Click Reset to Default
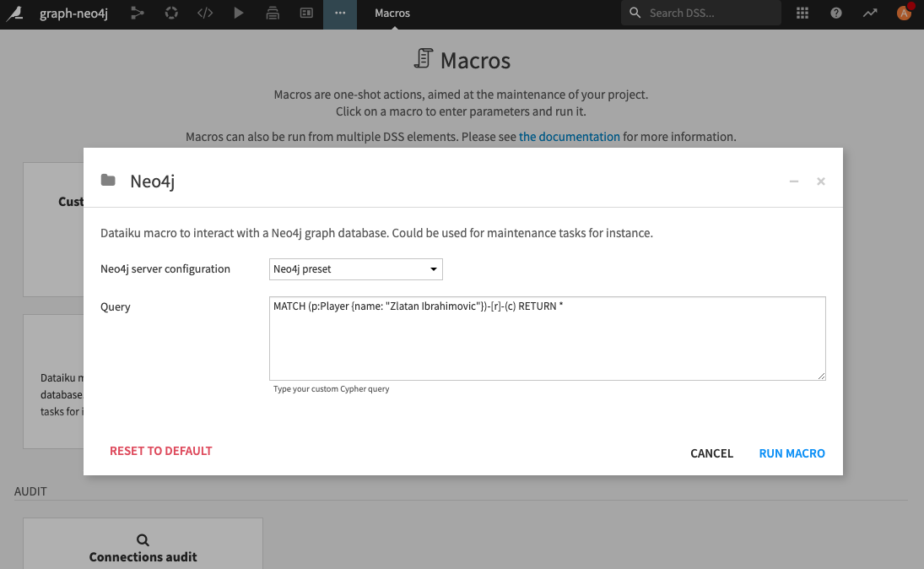Screen dimensions: 924x569 (161, 451)
